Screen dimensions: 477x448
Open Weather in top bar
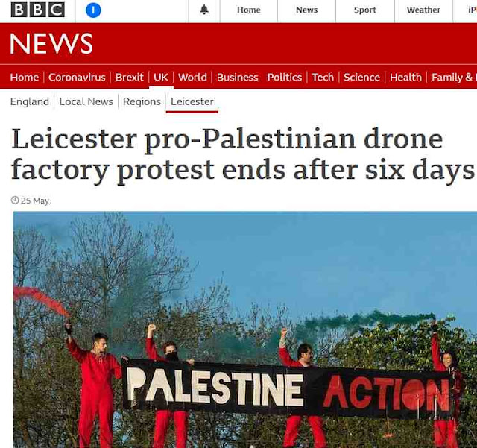click(423, 10)
